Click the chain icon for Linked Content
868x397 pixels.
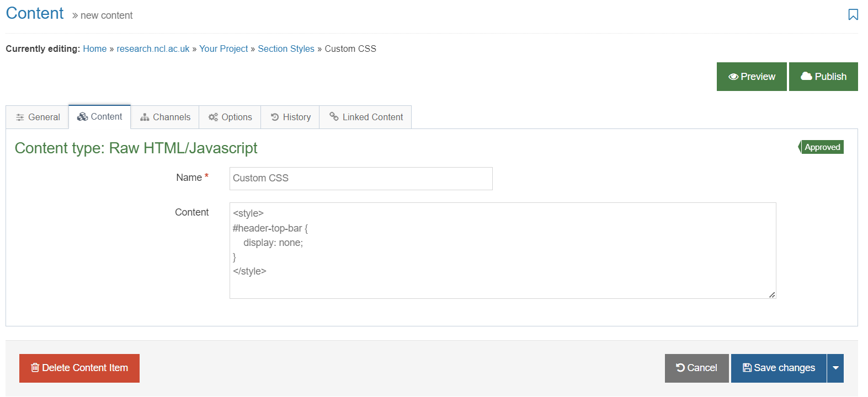pyautogui.click(x=334, y=116)
